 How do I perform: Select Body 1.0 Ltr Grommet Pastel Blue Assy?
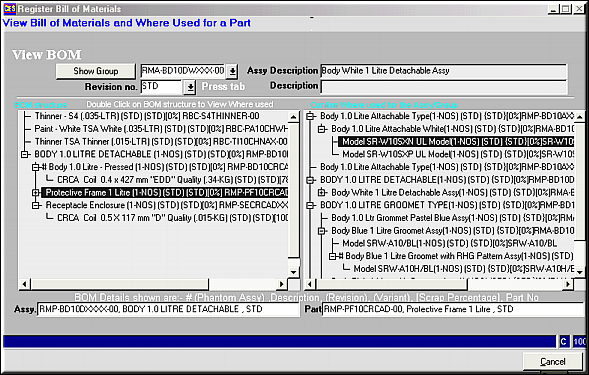(453, 218)
